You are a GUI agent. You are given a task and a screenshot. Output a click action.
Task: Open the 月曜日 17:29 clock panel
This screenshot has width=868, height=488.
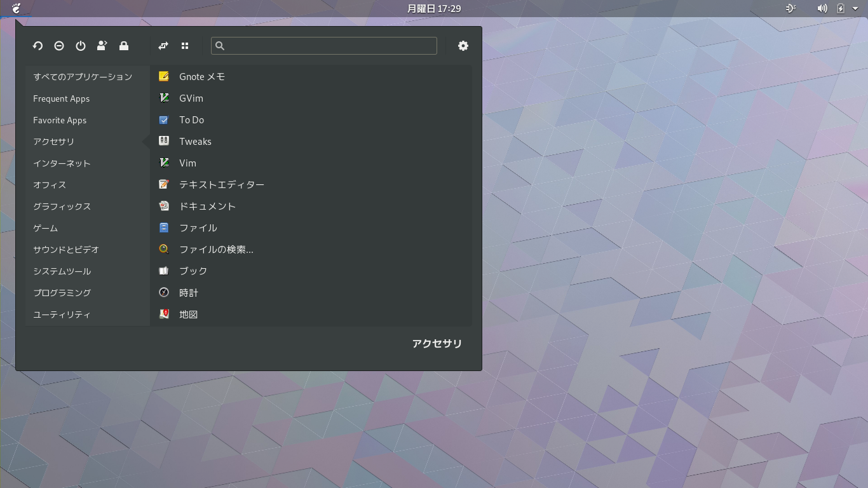(434, 8)
